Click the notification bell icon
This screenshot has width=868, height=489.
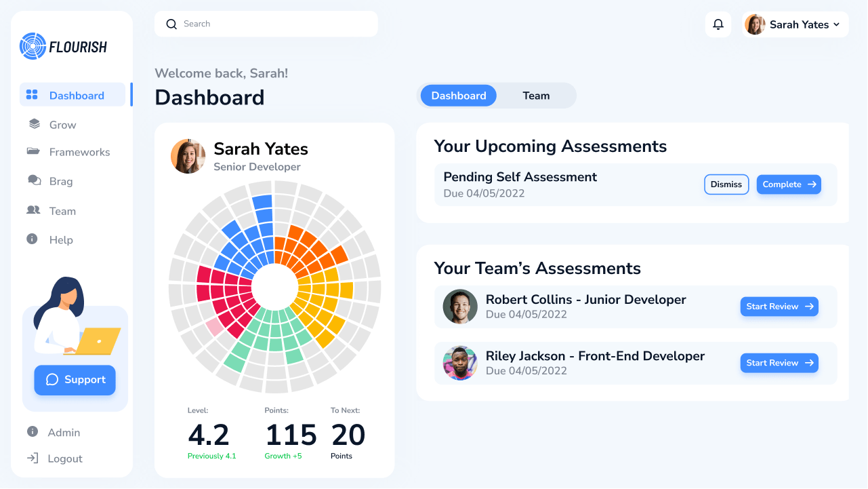718,24
